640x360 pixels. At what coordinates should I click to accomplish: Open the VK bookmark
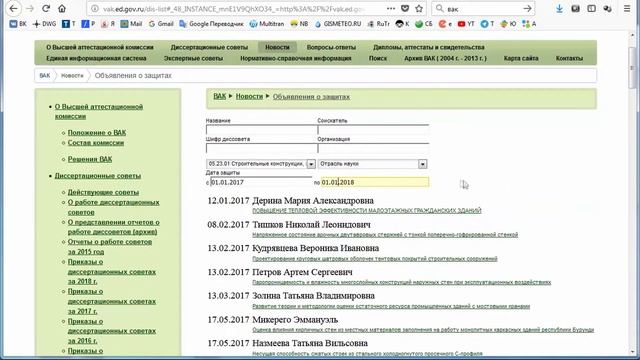(18, 24)
